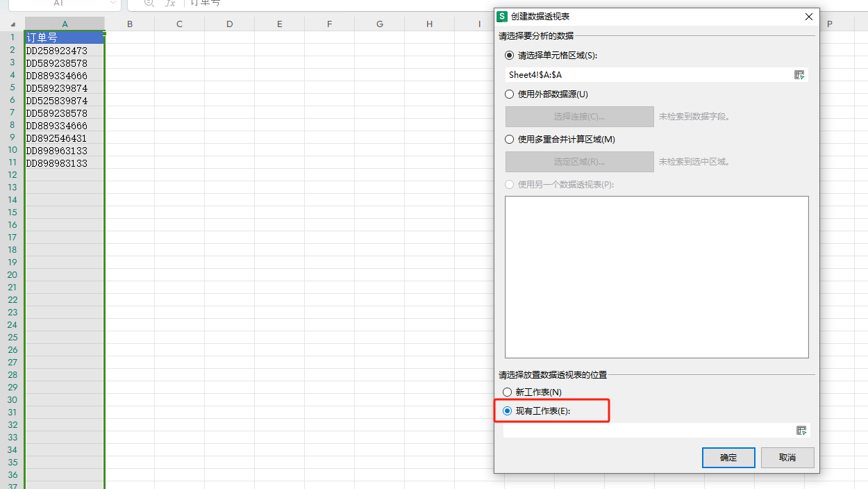Select column G header
Screen dimensions: 868x489
click(379, 24)
